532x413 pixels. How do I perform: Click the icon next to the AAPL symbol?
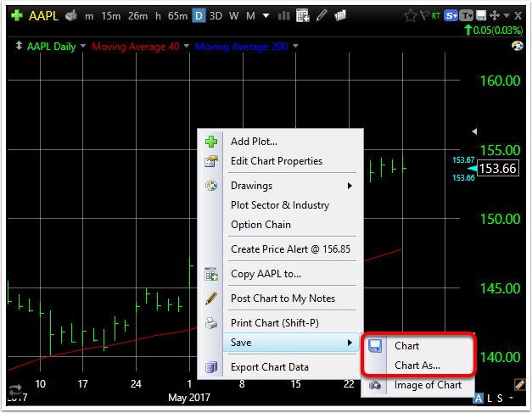71,15
